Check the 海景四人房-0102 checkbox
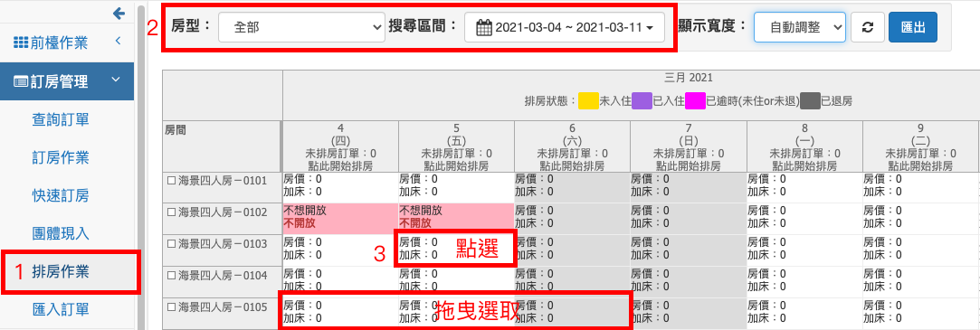980x330 pixels. tap(171, 212)
